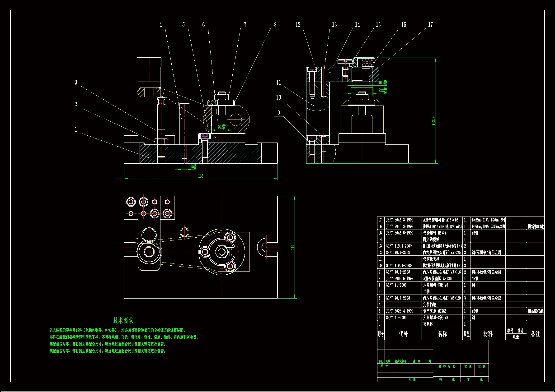
Task: Click the 备注 column header
Action: [535, 334]
